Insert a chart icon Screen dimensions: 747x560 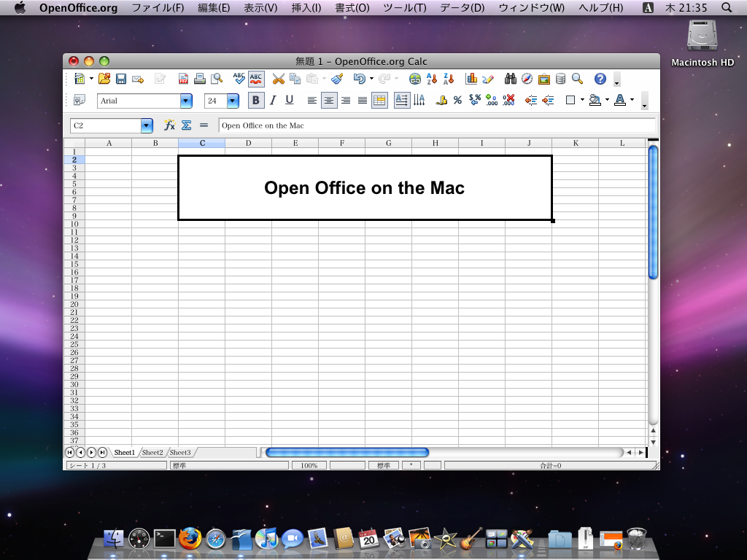point(471,79)
